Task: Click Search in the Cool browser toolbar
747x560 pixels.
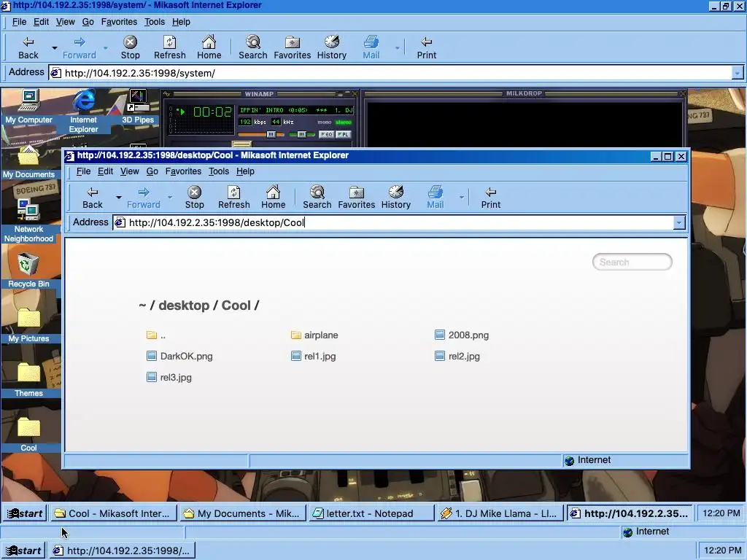Action: pos(317,198)
